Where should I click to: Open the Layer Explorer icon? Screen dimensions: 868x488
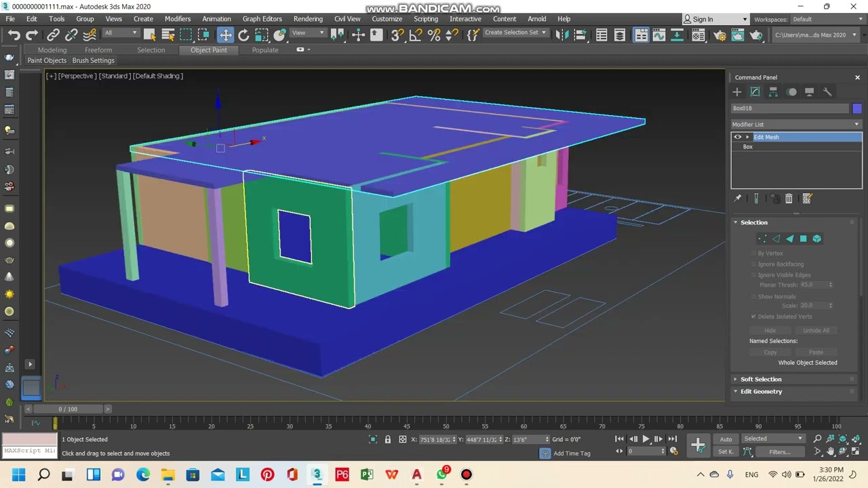[620, 35]
